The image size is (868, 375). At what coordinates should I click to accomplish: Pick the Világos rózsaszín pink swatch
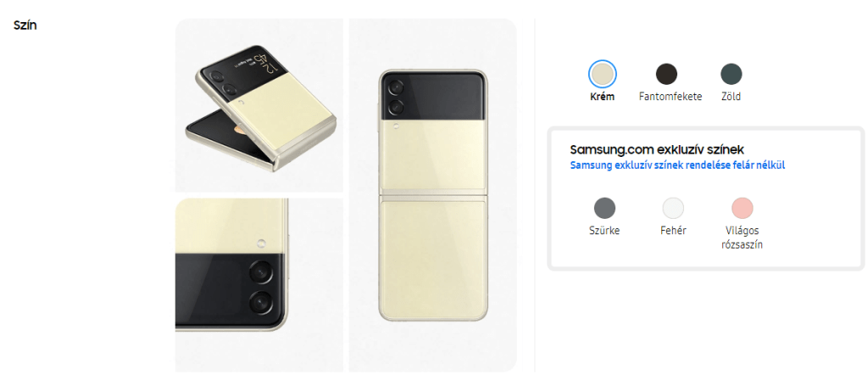(x=743, y=208)
